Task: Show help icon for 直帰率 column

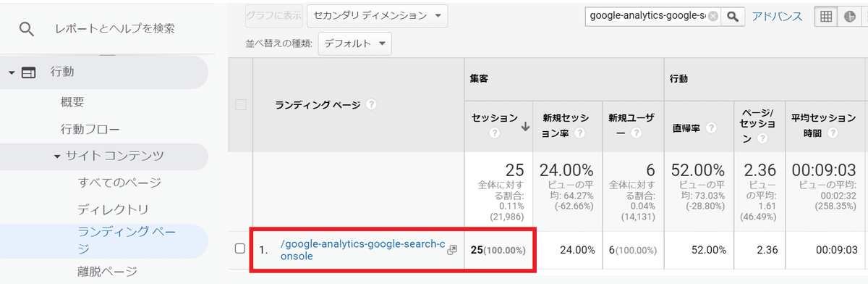Action: click(712, 128)
